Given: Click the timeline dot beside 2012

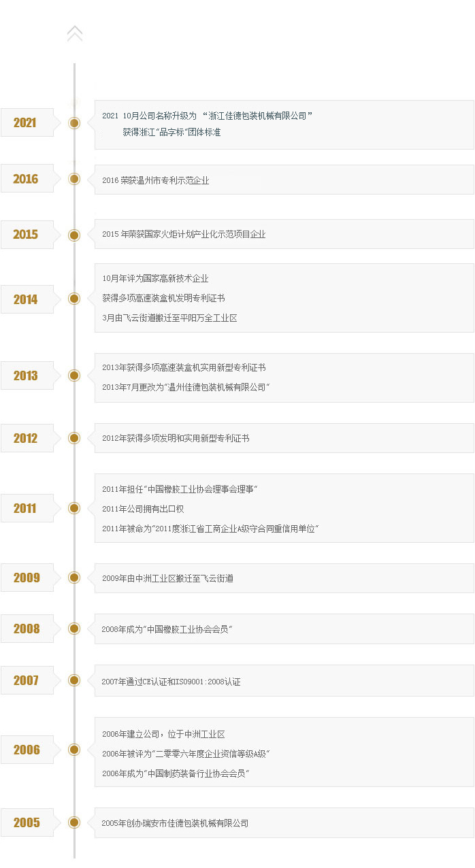Looking at the screenshot, I should (x=75, y=438).
